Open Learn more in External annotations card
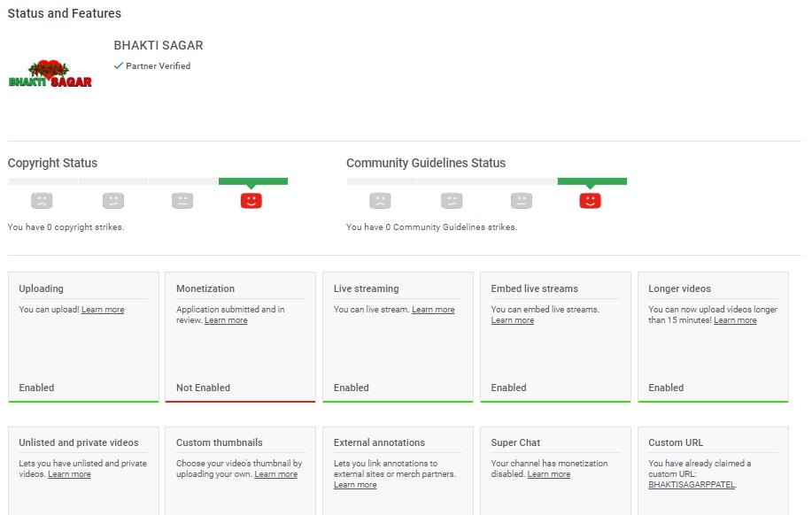This screenshot has height=515, width=812. click(355, 485)
